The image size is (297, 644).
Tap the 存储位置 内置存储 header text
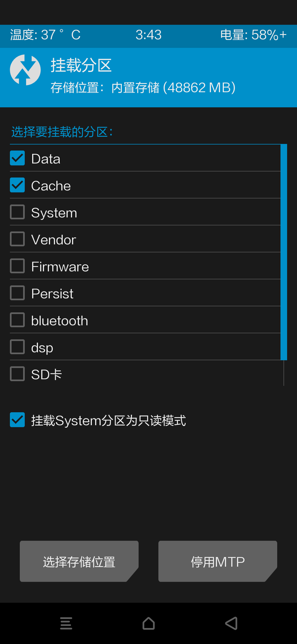(143, 88)
